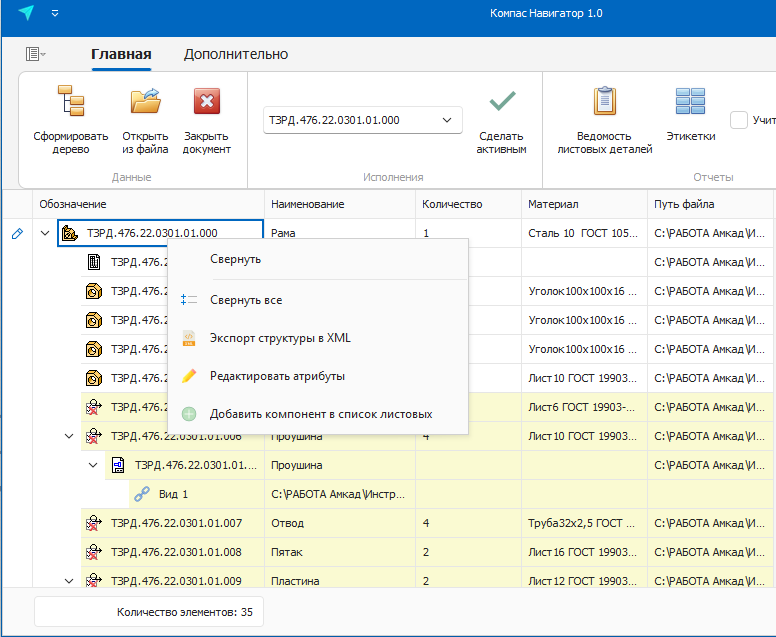Viewport: 776px width, 637px height.
Task: Switch to the Дополнительно tab
Action: click(x=235, y=54)
